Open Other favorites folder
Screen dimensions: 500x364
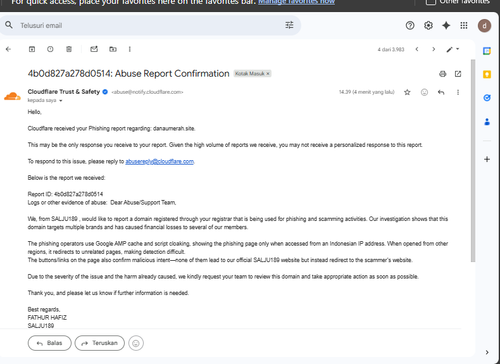tap(458, 2)
